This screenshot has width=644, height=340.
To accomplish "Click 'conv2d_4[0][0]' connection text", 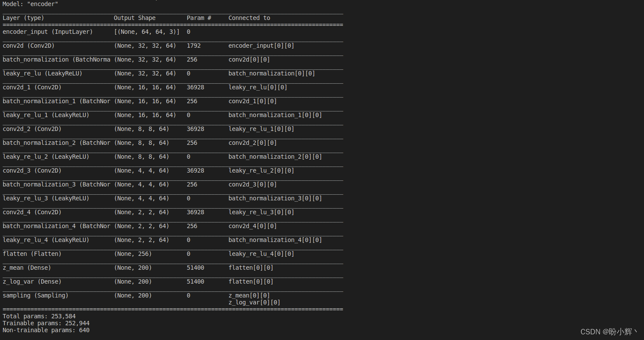I will click(253, 226).
